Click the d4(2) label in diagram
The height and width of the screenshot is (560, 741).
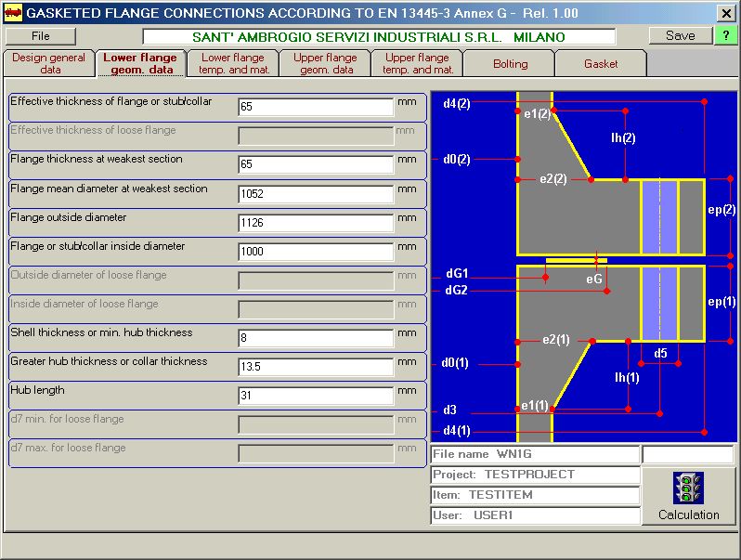pos(457,103)
